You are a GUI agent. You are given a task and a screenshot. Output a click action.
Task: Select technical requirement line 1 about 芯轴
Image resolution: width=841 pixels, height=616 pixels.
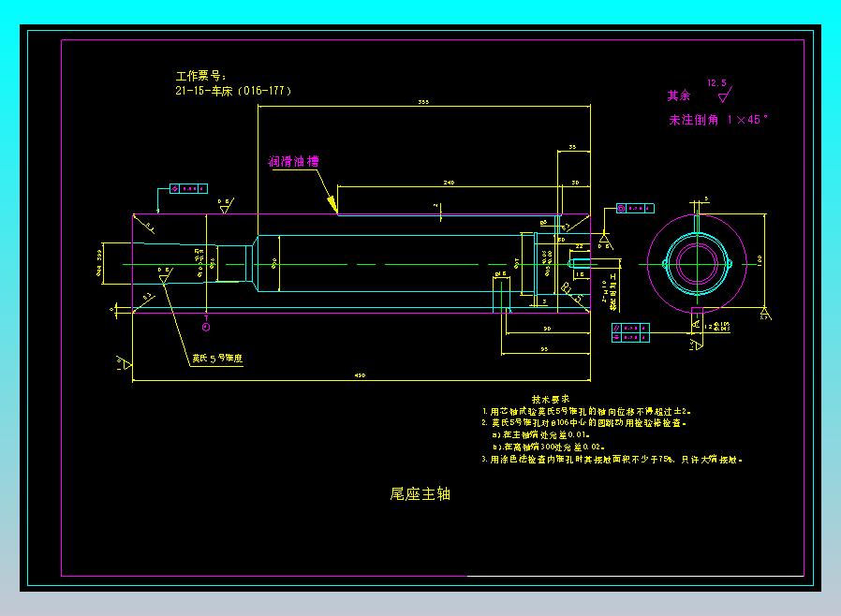pyautogui.click(x=586, y=411)
